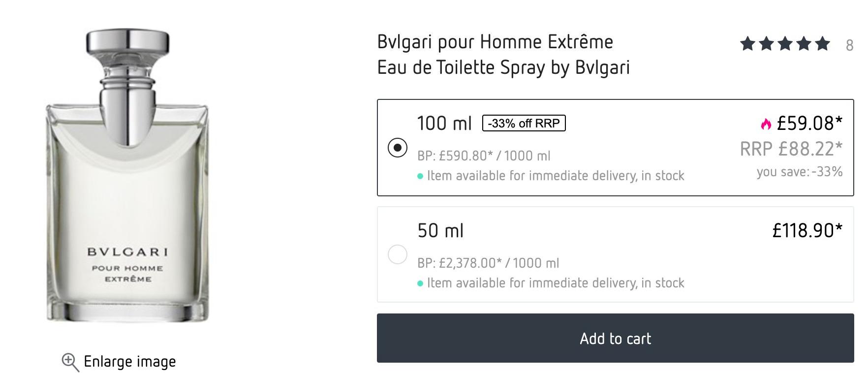Open the Enlarge image link

click(x=130, y=362)
